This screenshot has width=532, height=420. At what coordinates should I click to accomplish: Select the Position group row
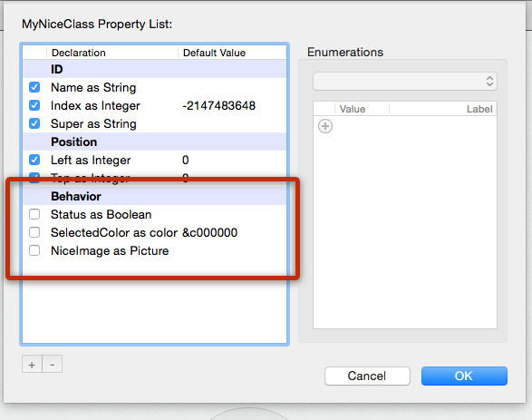tap(154, 142)
